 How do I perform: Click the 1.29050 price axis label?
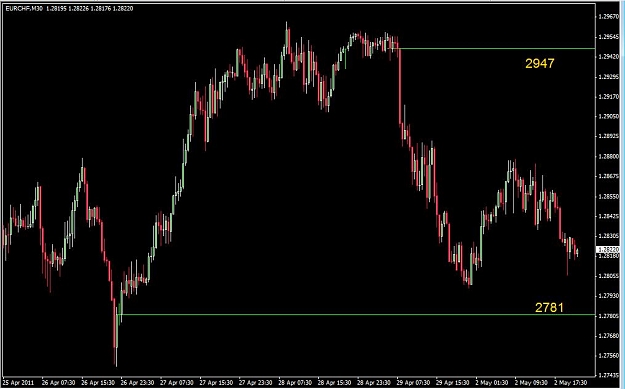click(609, 116)
